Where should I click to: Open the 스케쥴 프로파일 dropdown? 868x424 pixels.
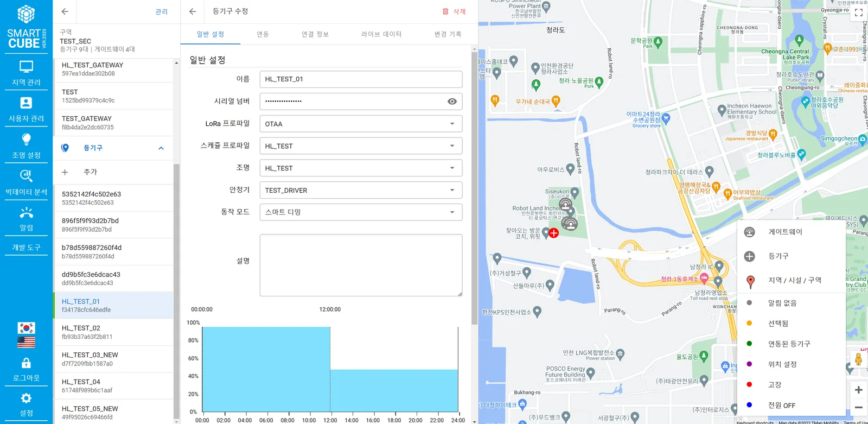pyautogui.click(x=361, y=146)
